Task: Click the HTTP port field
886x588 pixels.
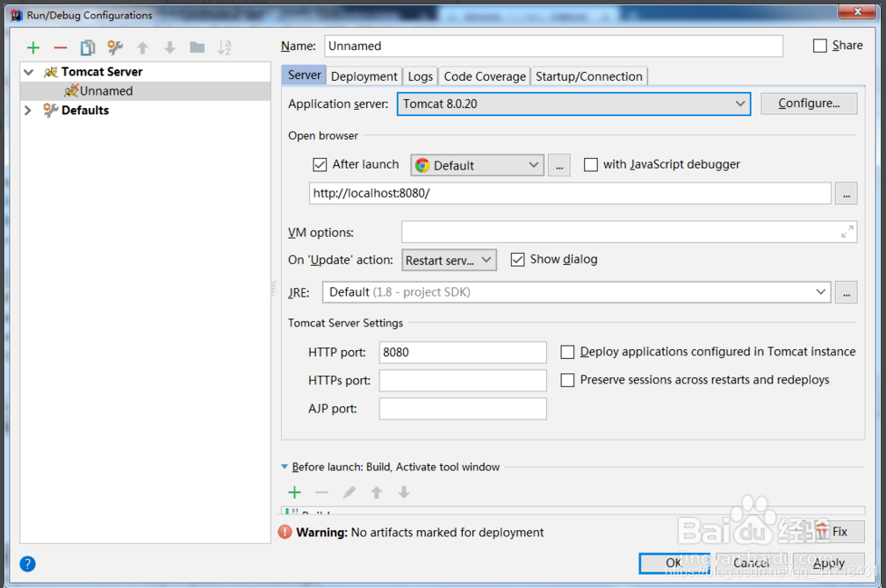Action: [463, 353]
